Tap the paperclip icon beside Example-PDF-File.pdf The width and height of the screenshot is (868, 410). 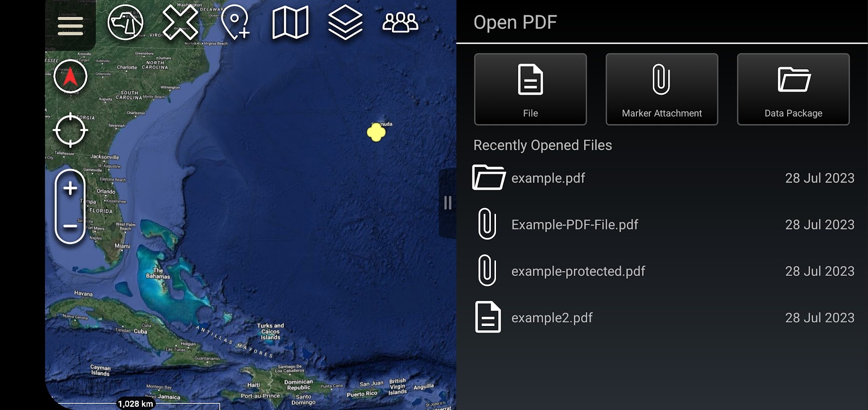[x=487, y=224]
